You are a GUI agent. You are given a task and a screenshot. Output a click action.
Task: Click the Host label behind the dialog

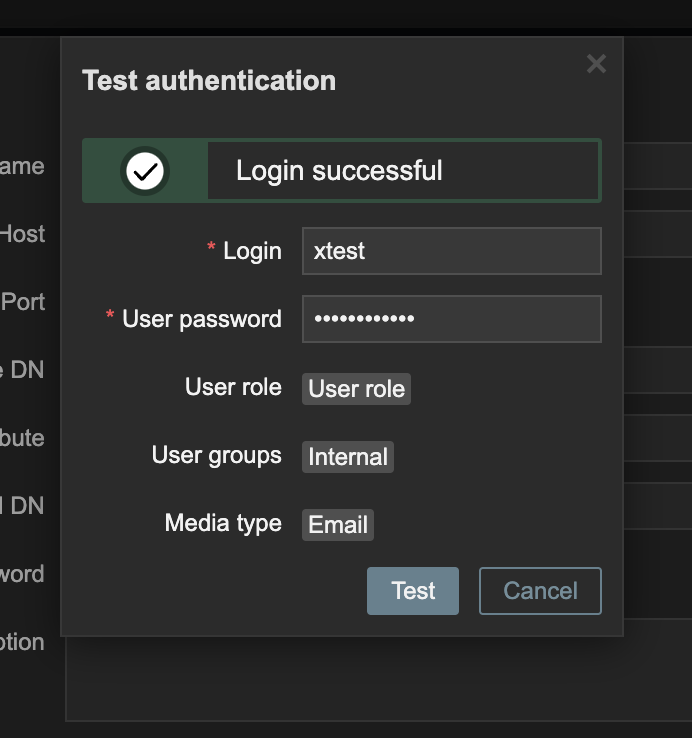click(x=23, y=234)
